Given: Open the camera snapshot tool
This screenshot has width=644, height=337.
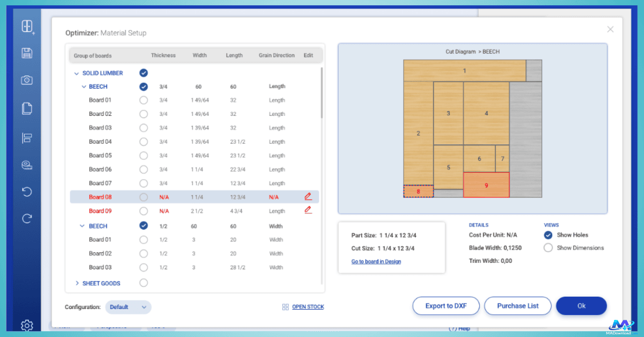Looking at the screenshot, I should coord(27,80).
